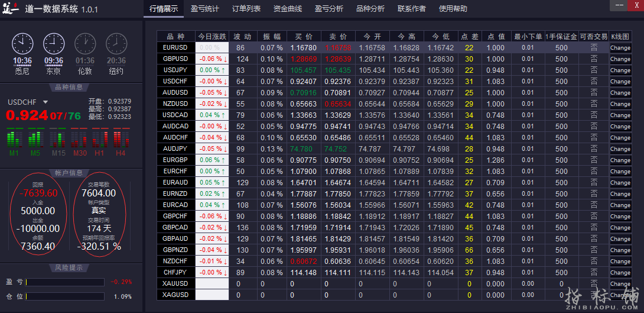Open the 品种分析 tab
This screenshot has width=644, height=313.
370,9
